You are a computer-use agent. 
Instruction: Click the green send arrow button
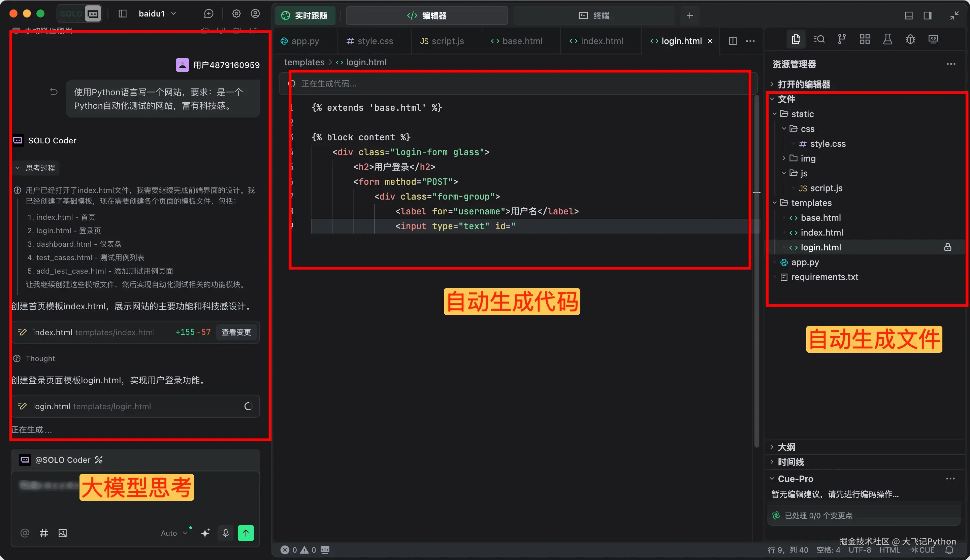click(246, 533)
